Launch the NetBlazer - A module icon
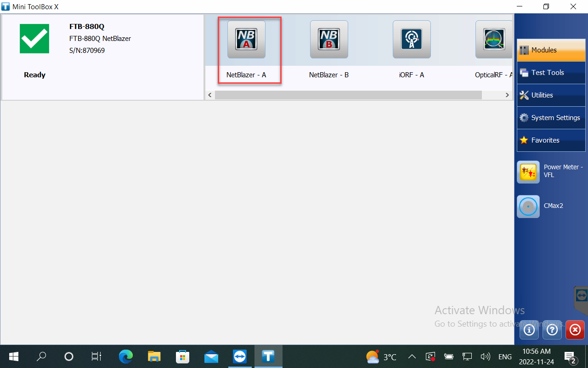Image resolution: width=588 pixels, height=368 pixels. (x=246, y=40)
